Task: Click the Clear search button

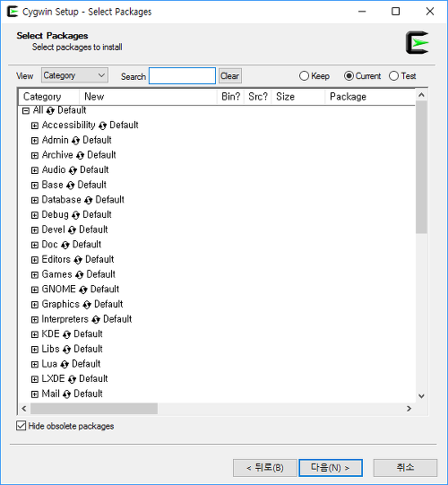Action: click(230, 76)
